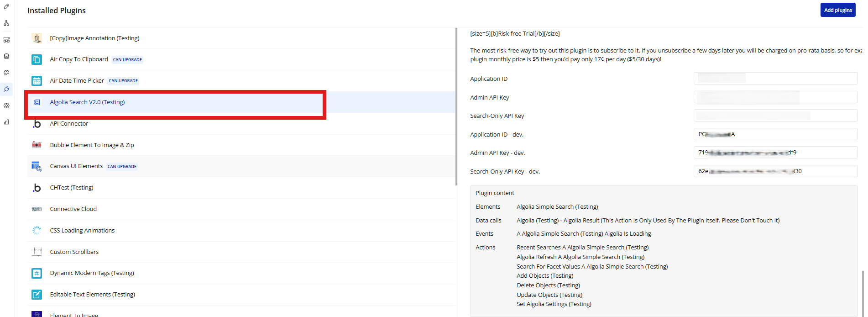Click the Bubble Element To Image icon
Screen dimensions: 868x317
tap(37, 145)
